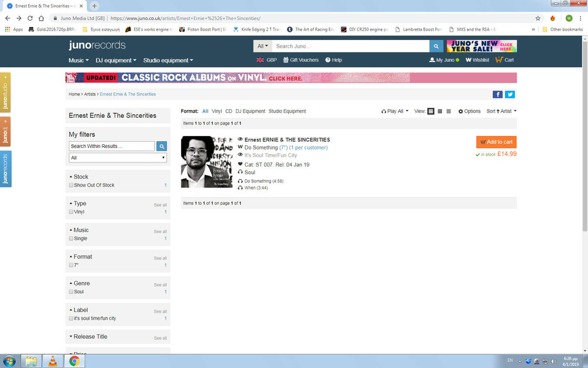Open the DJ equipment dropdown menu

pos(116,60)
